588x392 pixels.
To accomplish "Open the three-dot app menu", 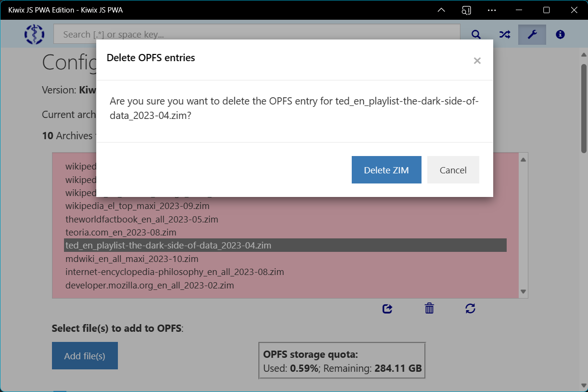I will (491, 10).
